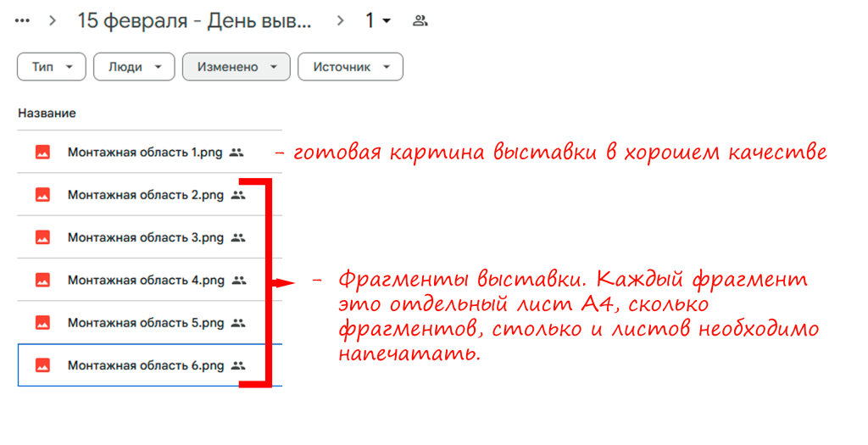Screen dimensions: 868x445
Task: Open the Источник filter dropdown
Action: [x=350, y=67]
